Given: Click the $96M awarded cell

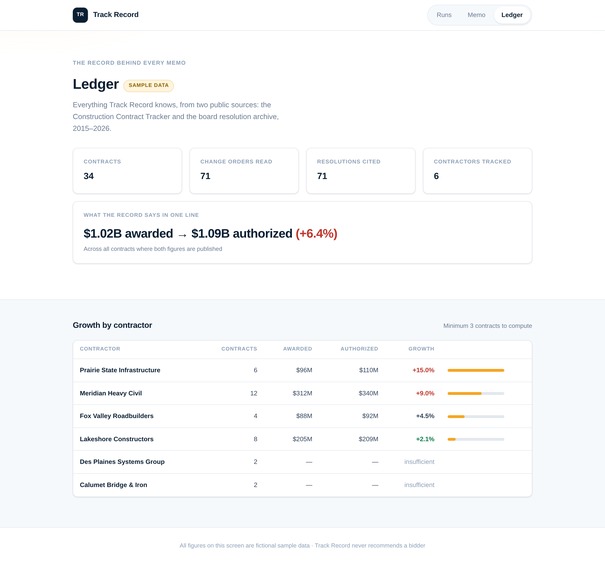Looking at the screenshot, I should [x=304, y=370].
